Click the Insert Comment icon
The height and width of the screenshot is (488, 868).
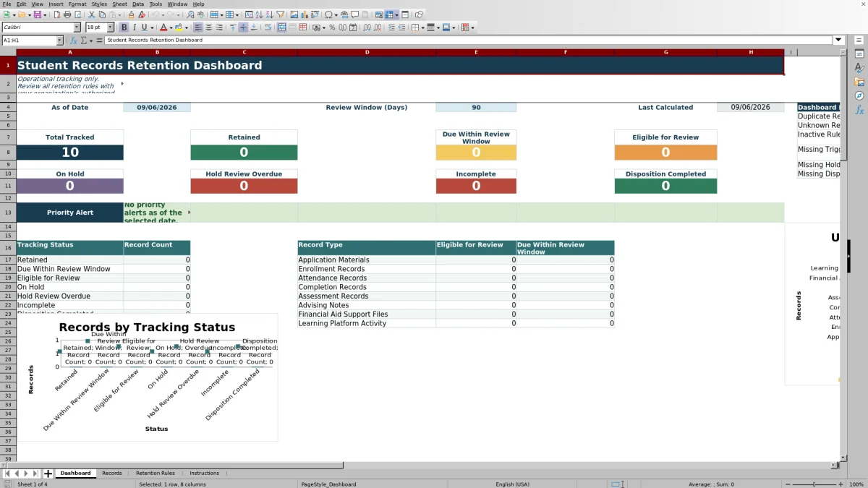point(354,14)
